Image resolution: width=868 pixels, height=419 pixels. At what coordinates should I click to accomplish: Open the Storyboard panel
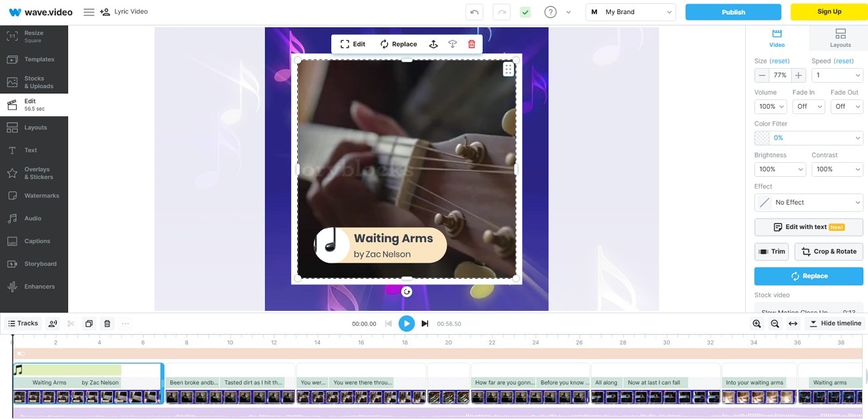[34, 264]
